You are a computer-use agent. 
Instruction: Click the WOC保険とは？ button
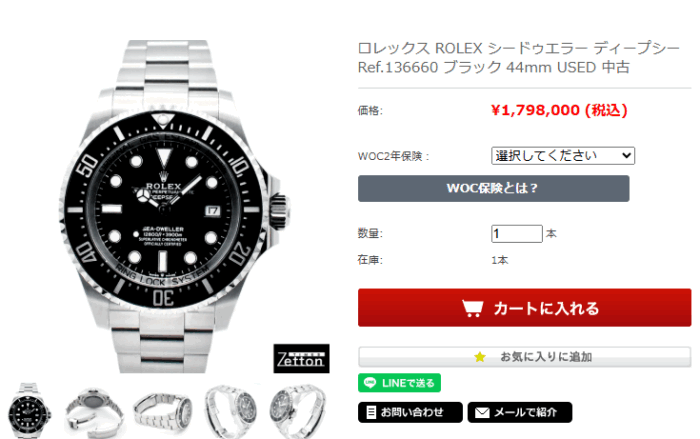pyautogui.click(x=493, y=188)
